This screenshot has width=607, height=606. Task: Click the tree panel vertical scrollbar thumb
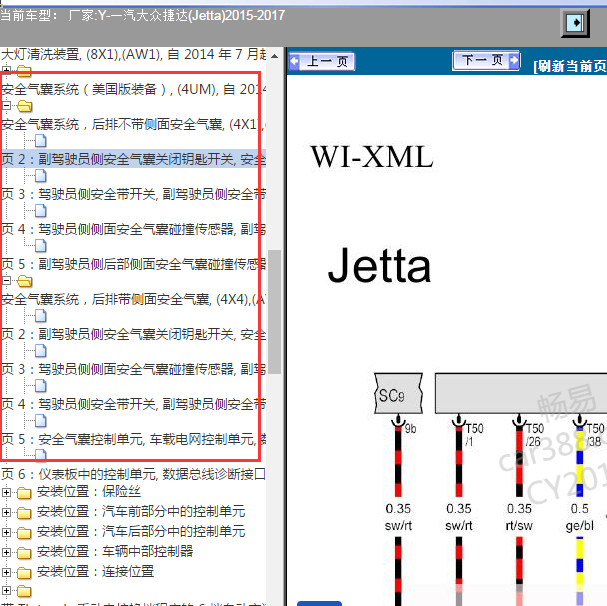point(274,312)
